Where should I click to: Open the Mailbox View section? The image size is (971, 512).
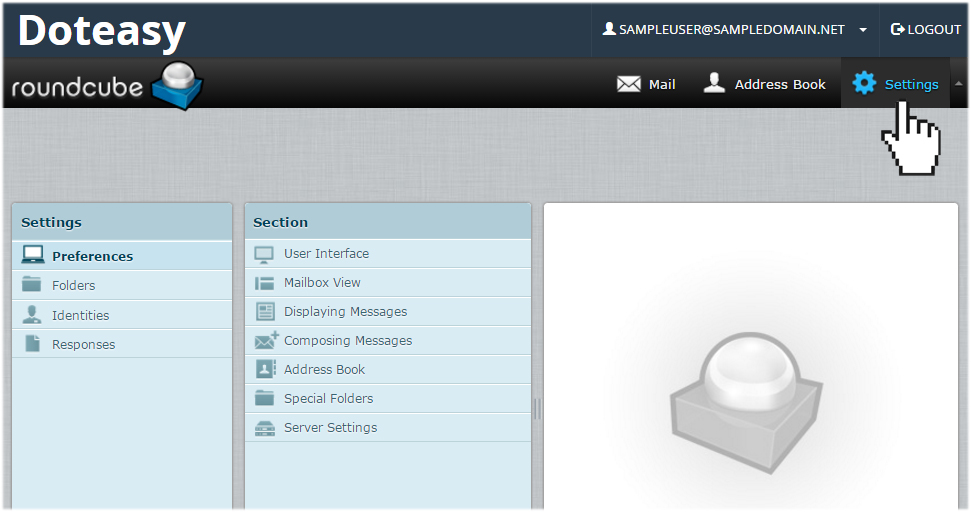[388, 282]
